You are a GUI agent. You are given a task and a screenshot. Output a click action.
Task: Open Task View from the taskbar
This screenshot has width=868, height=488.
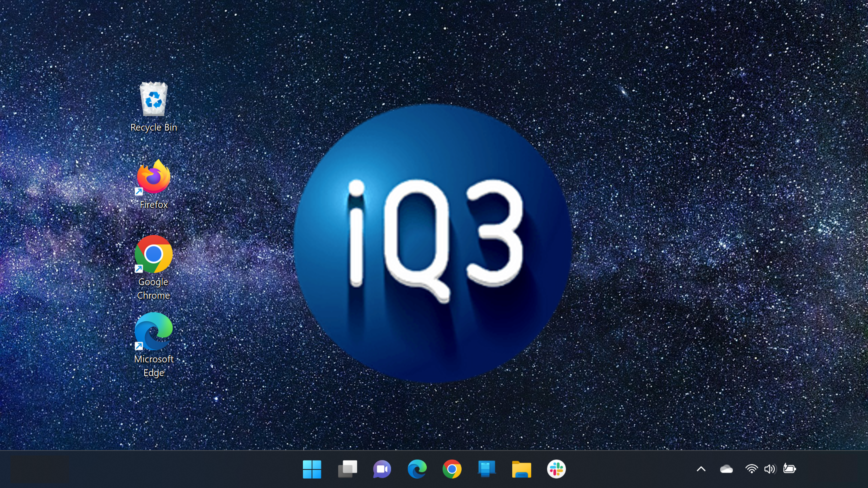tap(347, 469)
